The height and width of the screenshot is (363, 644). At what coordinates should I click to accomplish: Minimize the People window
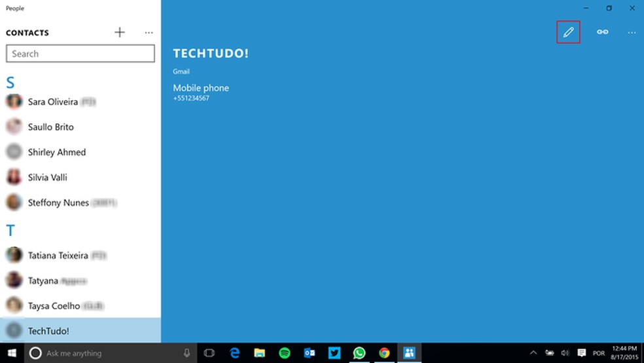(586, 9)
